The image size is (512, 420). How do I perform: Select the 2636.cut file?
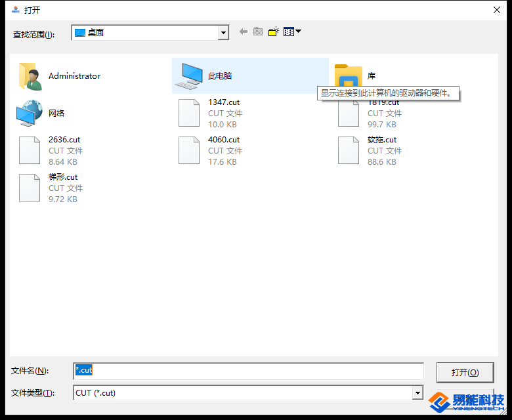click(64, 140)
